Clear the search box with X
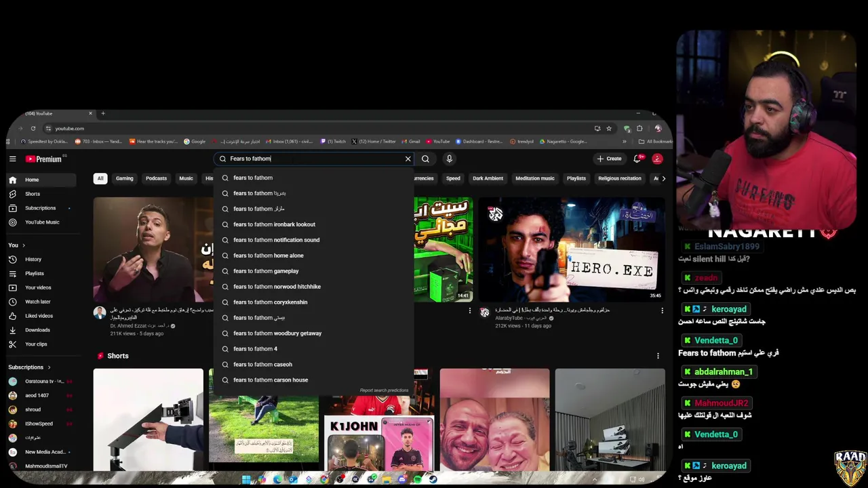The width and height of the screenshot is (868, 488). [408, 159]
